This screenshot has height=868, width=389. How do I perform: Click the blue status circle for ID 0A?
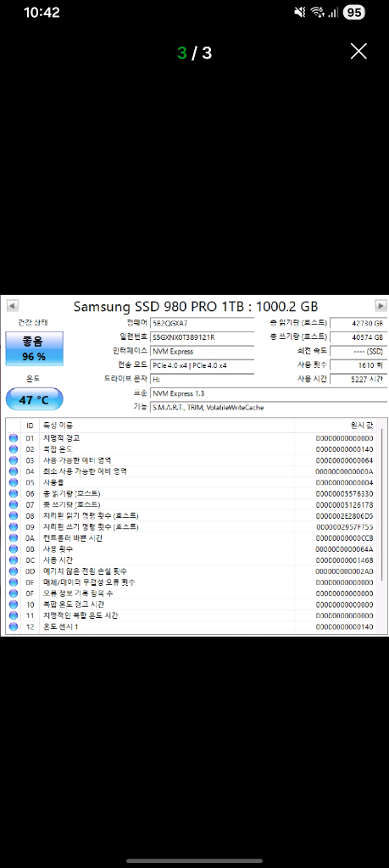(14, 538)
